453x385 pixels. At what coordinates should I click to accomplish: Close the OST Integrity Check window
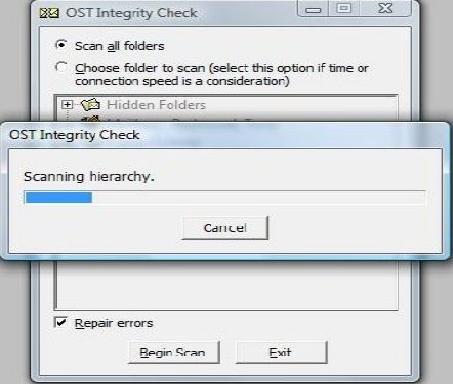[385, 8]
